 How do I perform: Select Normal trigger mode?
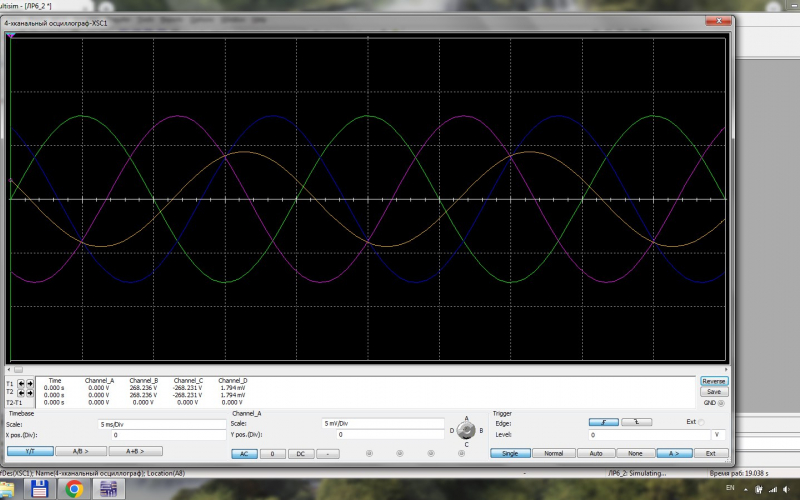554,453
